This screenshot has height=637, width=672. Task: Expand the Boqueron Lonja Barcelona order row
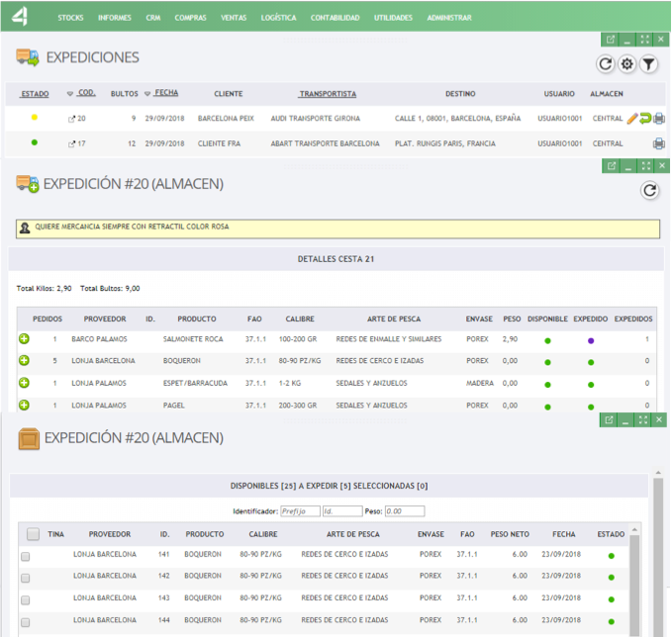(x=24, y=361)
